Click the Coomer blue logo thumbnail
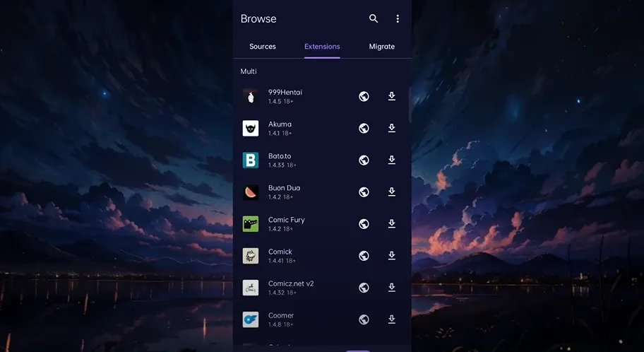Viewport: 644px width, 352px height. pyautogui.click(x=251, y=319)
